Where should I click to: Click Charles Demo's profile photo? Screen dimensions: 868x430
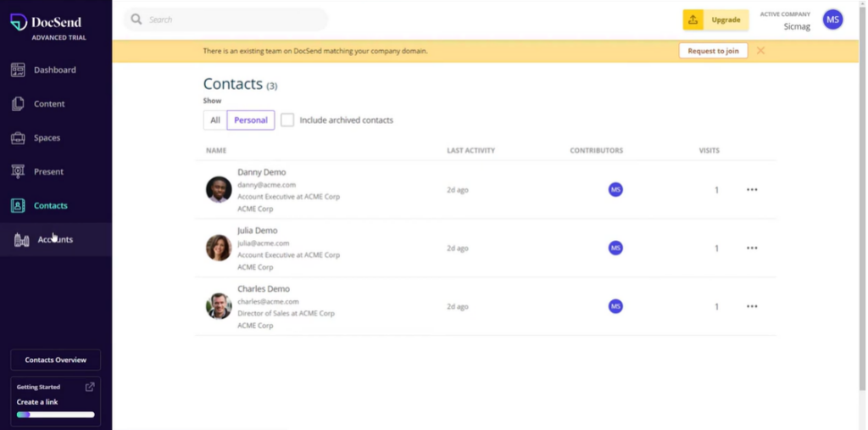(x=219, y=306)
